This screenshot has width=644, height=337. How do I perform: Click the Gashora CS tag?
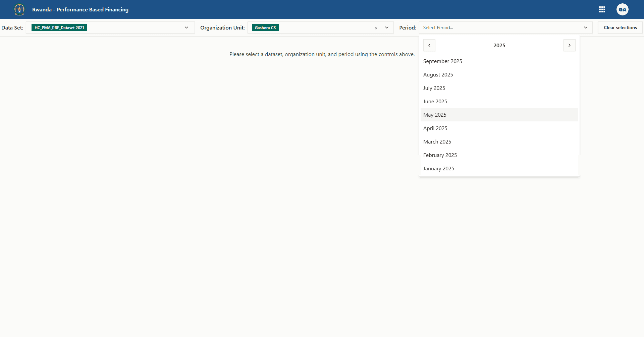point(265,27)
